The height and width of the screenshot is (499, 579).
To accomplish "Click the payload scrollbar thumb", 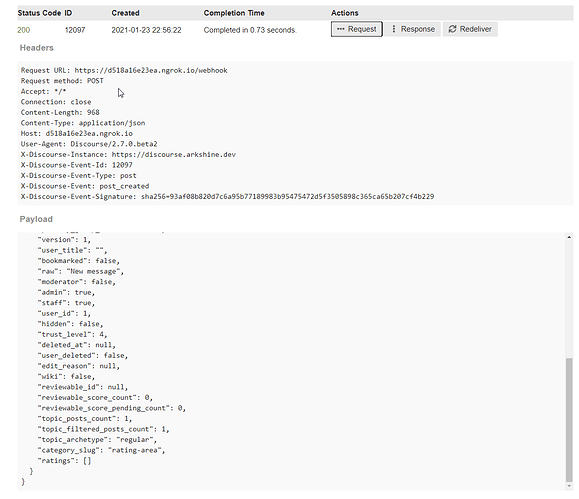I will point(569,420).
